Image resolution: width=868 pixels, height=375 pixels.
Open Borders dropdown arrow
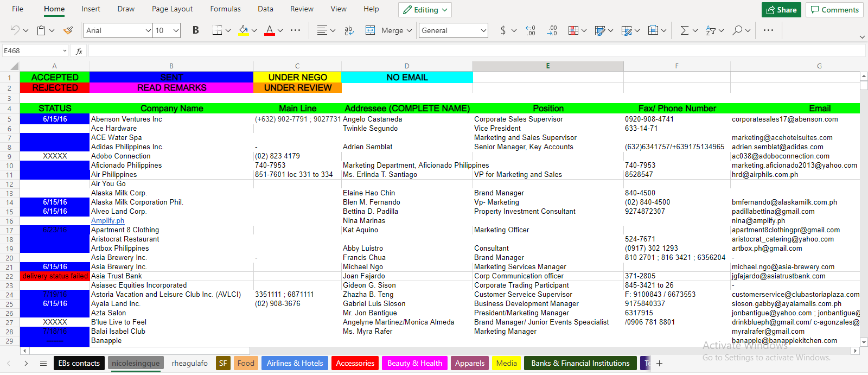(x=228, y=30)
